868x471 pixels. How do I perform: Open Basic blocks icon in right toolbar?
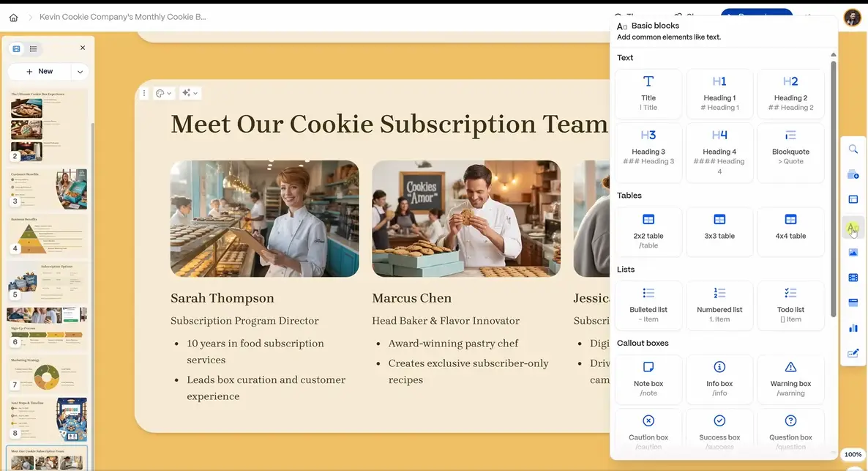853,228
